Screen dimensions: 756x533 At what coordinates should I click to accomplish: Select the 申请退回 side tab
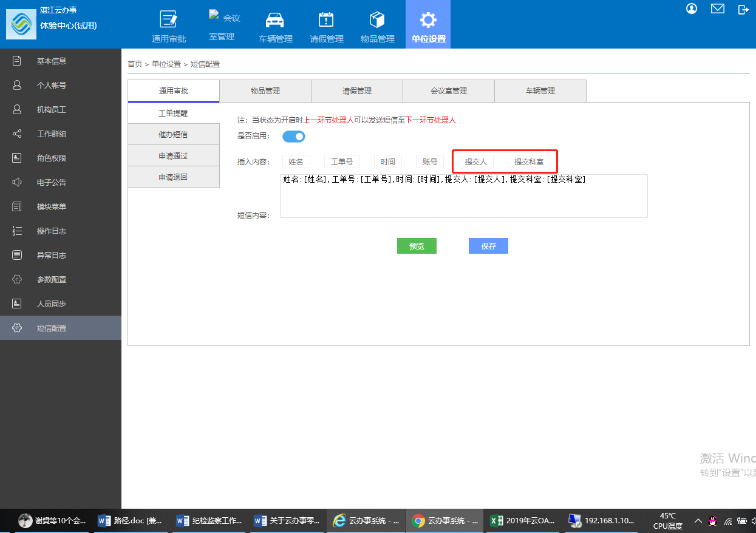click(173, 177)
